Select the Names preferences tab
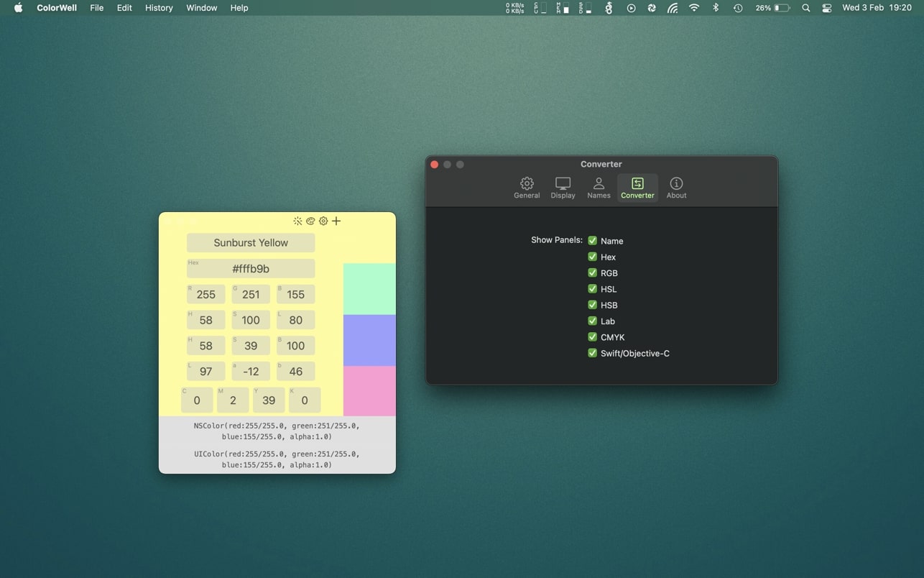The width and height of the screenshot is (924, 578). coord(599,188)
